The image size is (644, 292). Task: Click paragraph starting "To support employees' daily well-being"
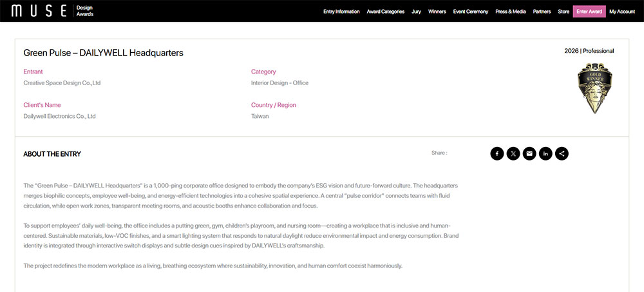[241, 236]
